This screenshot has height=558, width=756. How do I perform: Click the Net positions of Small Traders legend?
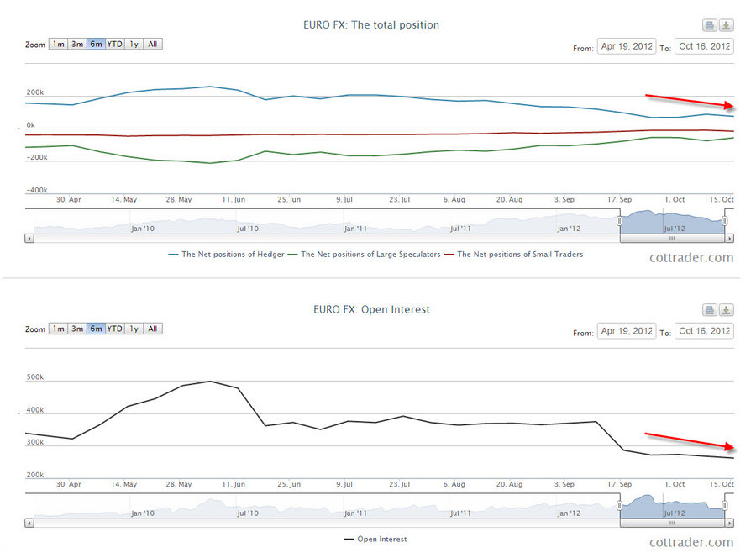pyautogui.click(x=515, y=254)
